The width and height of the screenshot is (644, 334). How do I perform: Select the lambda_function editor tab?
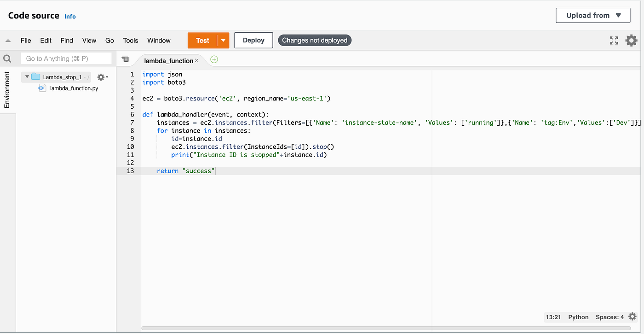point(168,60)
